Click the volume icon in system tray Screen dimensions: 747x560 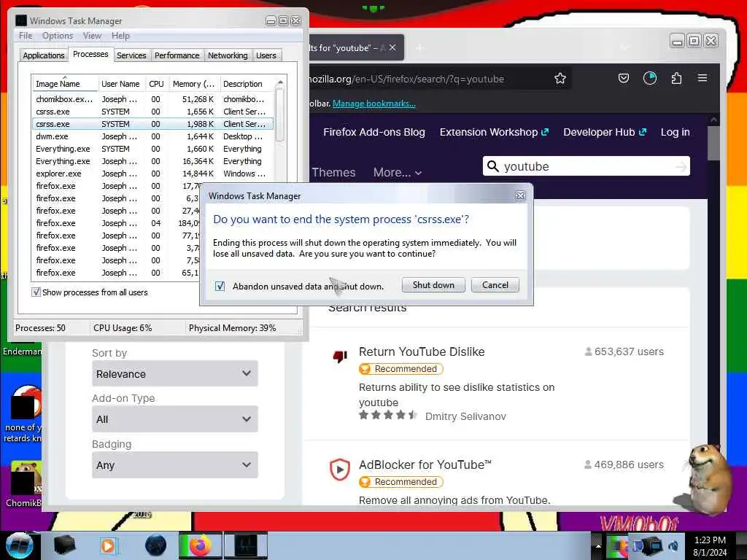coord(673,545)
